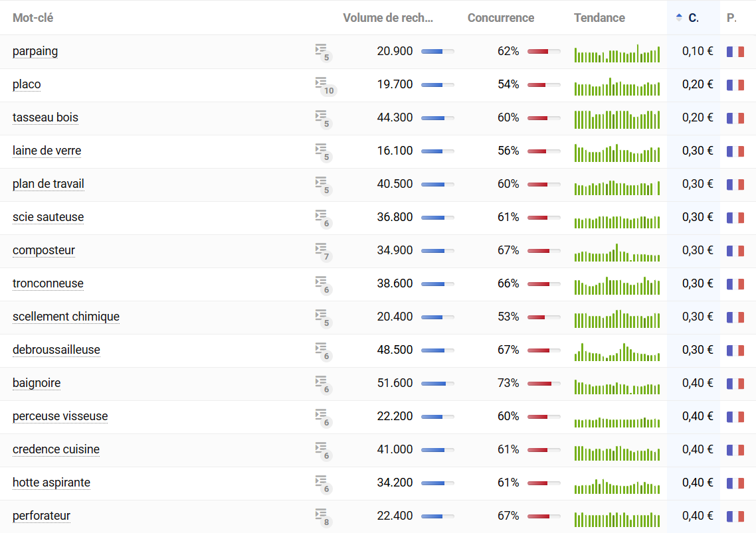Click the search volume bar for tronconneuse
The width and height of the screenshot is (756, 533).
[438, 284]
